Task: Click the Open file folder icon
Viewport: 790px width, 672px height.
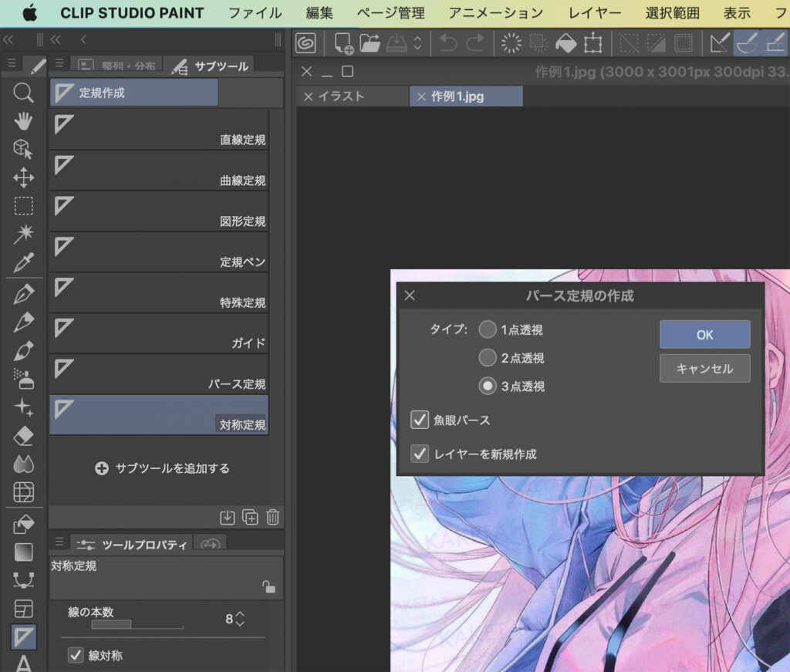Action: pos(370,42)
